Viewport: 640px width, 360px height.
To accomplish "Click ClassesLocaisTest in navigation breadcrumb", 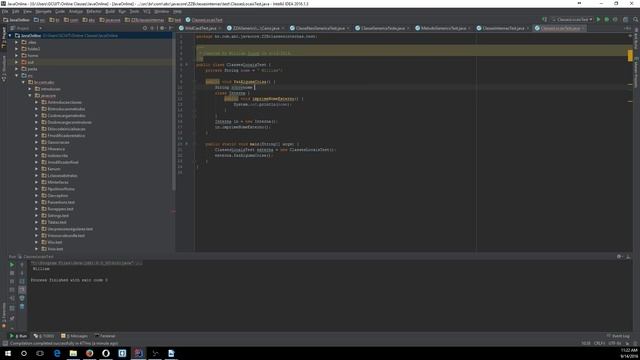I will [x=204, y=20].
